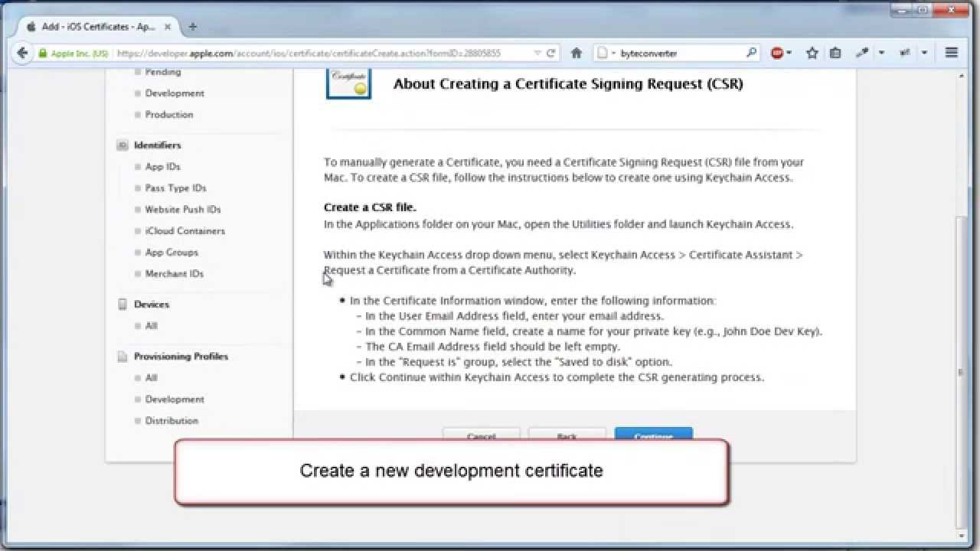
Task: Open the Firefox home page icon
Action: point(577,53)
